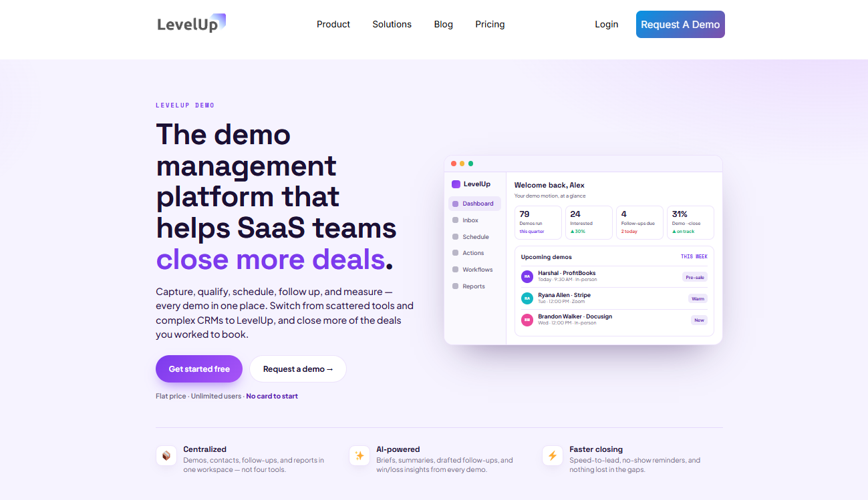Click the Actions square icon
This screenshot has height=500, width=868.
point(456,253)
